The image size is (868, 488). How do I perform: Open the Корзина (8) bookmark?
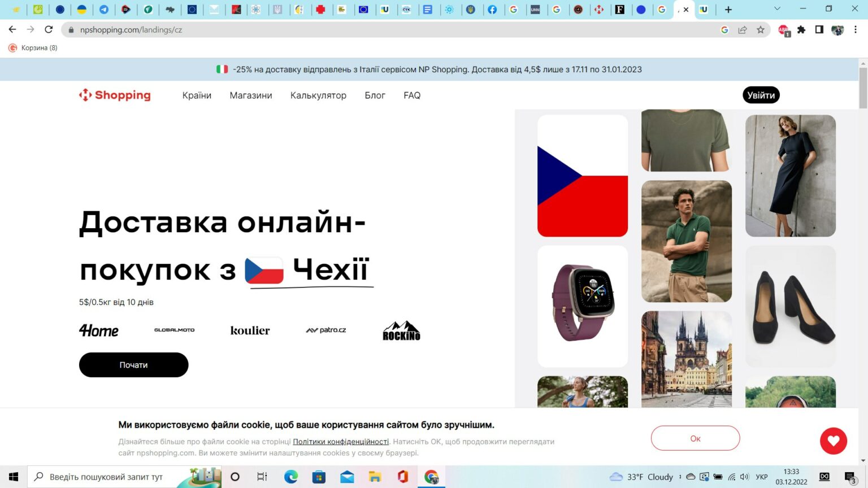(x=33, y=47)
